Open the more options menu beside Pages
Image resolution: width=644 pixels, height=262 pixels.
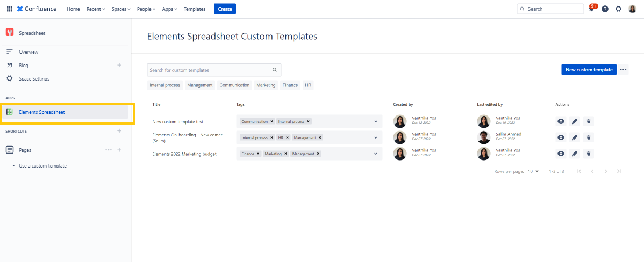109,150
